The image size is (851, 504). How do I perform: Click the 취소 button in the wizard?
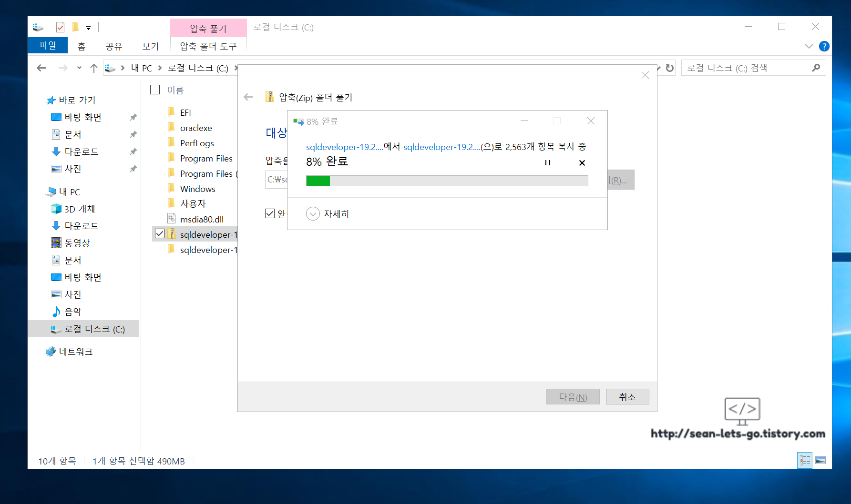[x=627, y=397]
